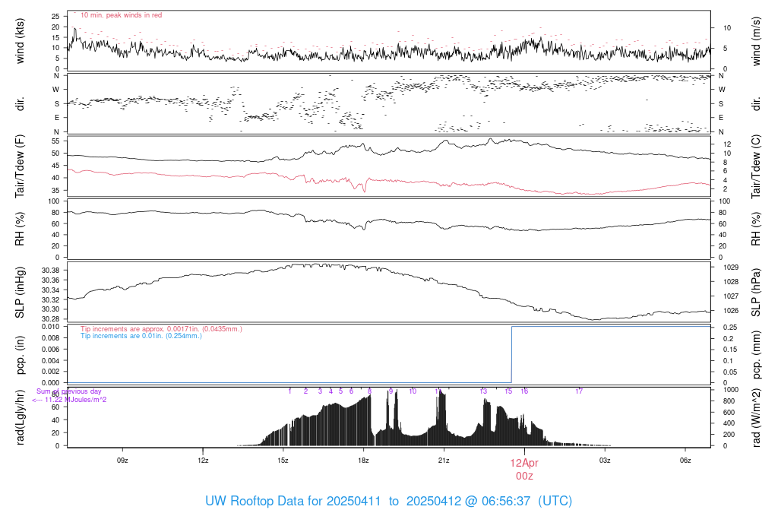
Task: Select the '<--- 11.22 MJoules/m^2' value
Action: click(x=69, y=400)
